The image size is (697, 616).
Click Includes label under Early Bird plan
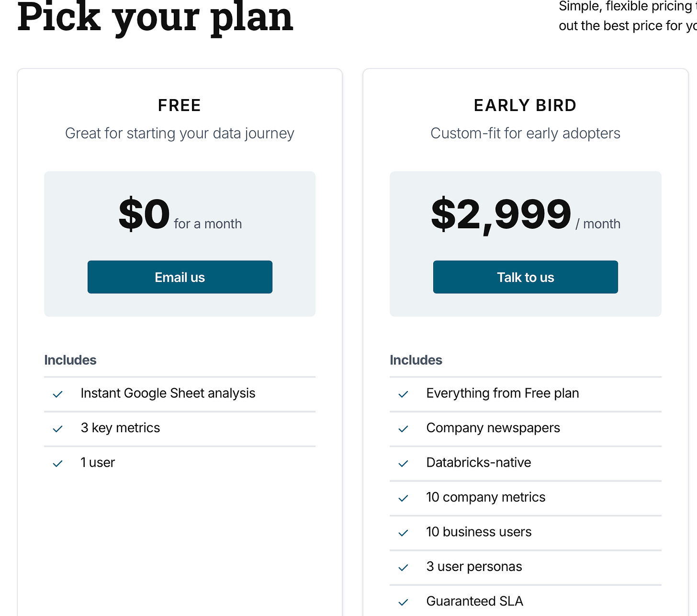(x=416, y=360)
